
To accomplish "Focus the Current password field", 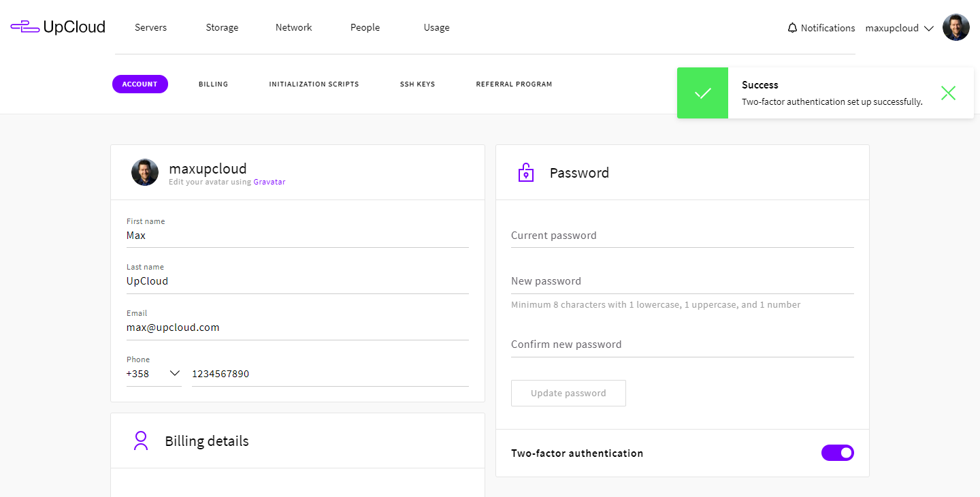I will pos(682,236).
